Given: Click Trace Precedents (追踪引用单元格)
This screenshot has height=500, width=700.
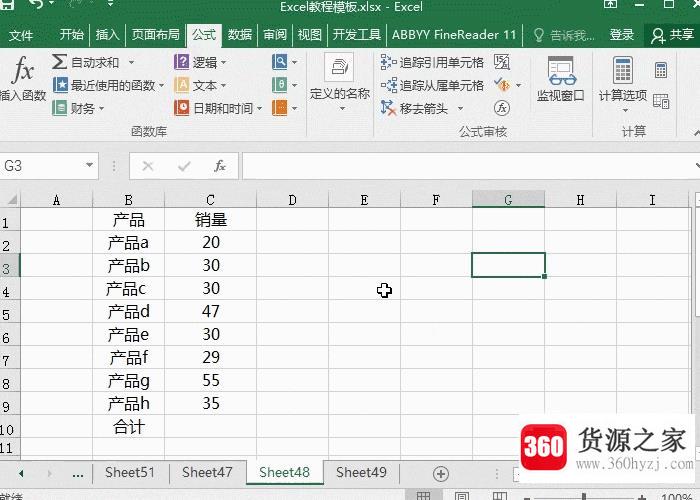Looking at the screenshot, I should pos(432,62).
